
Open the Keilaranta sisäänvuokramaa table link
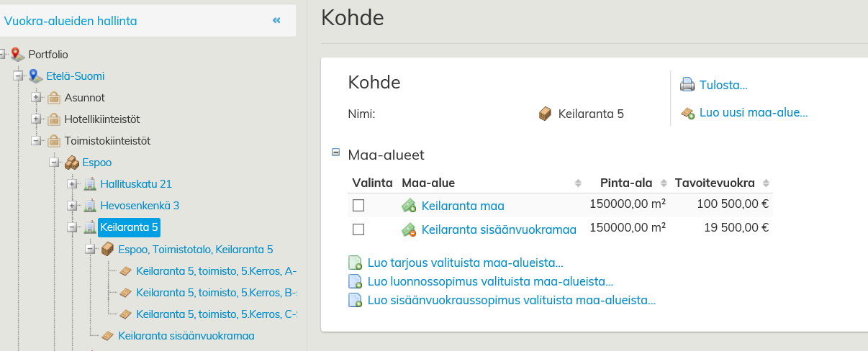tap(499, 229)
